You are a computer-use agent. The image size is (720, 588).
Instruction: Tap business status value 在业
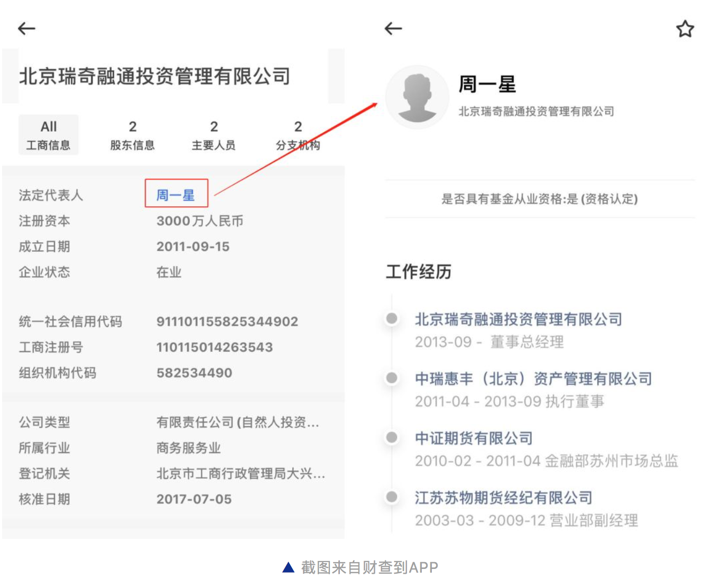coord(169,272)
